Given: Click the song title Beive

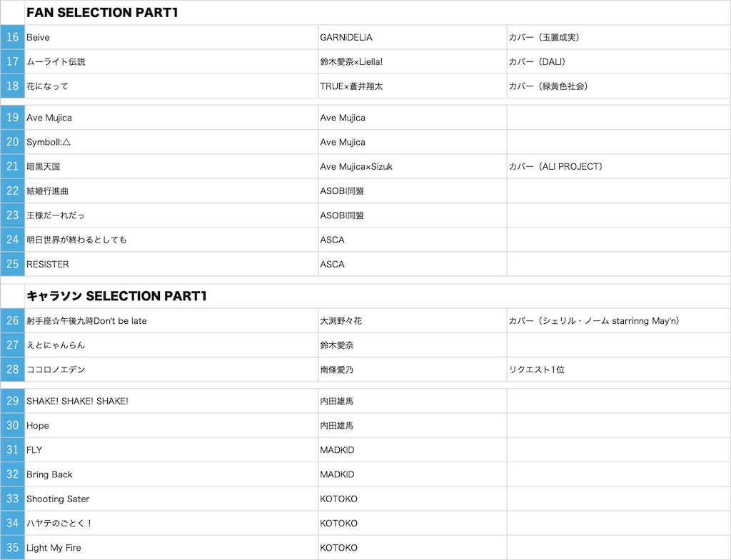Looking at the screenshot, I should click(38, 37).
